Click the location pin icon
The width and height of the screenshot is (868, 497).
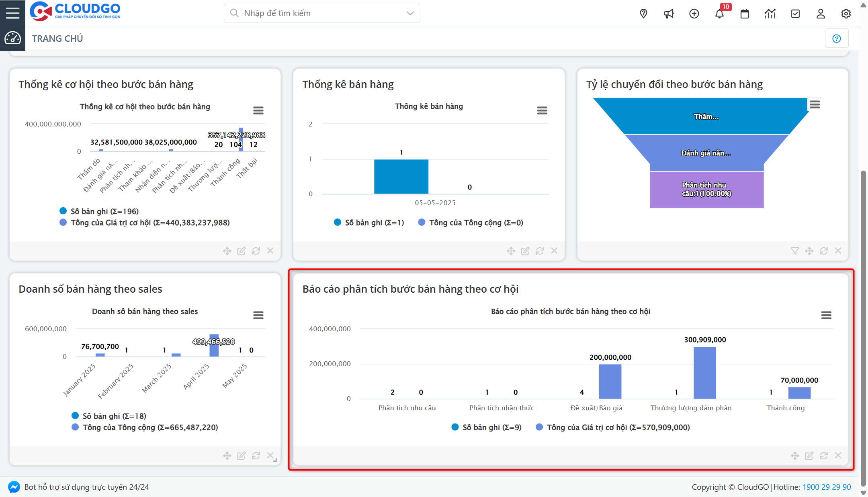[x=643, y=14]
